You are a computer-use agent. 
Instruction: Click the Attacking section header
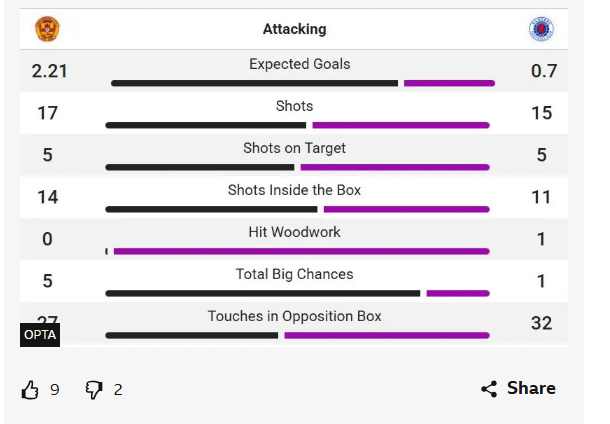[x=294, y=29]
